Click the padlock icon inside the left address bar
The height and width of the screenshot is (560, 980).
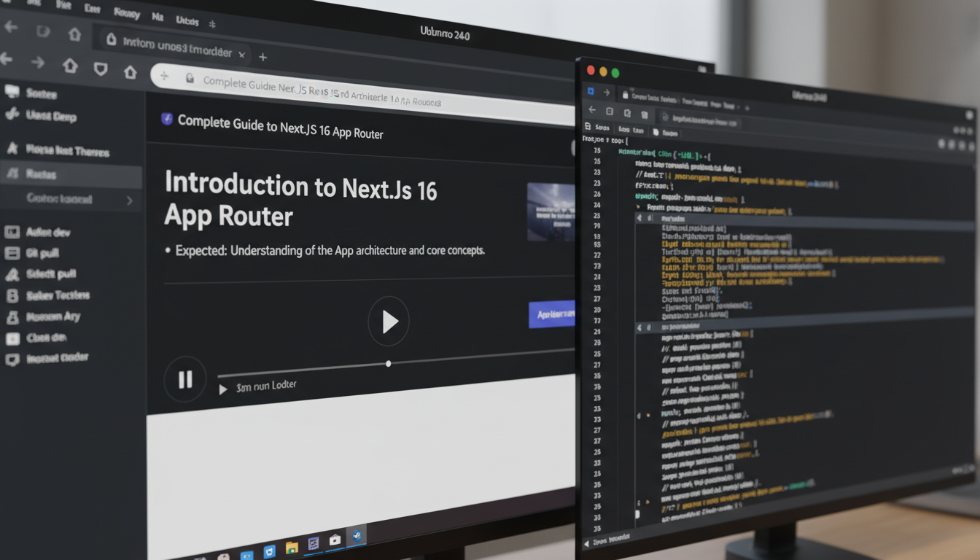(190, 77)
